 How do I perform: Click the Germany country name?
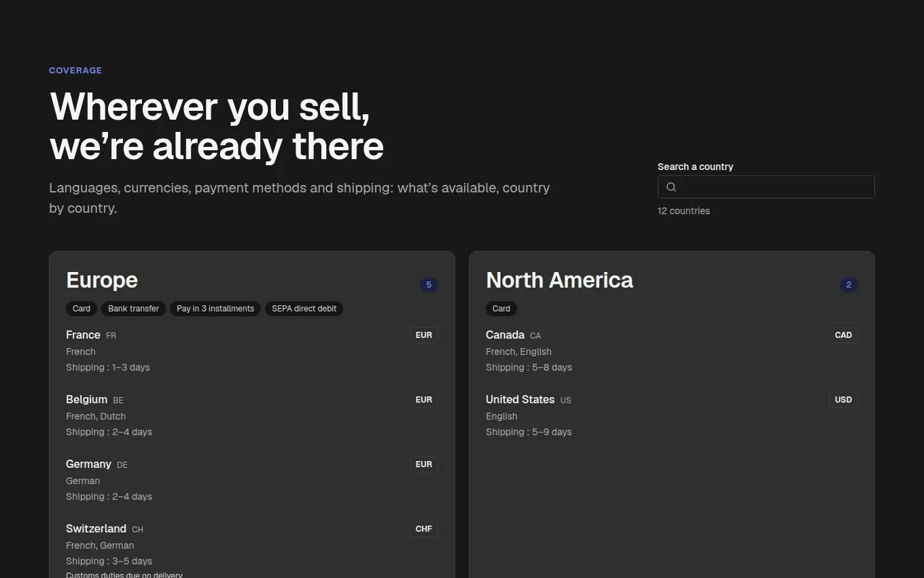pos(88,464)
